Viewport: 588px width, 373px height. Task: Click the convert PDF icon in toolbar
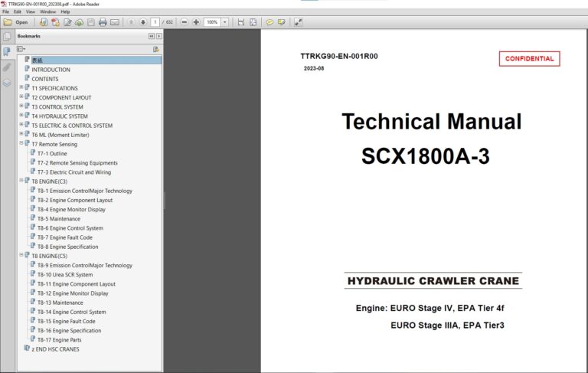tap(55, 22)
